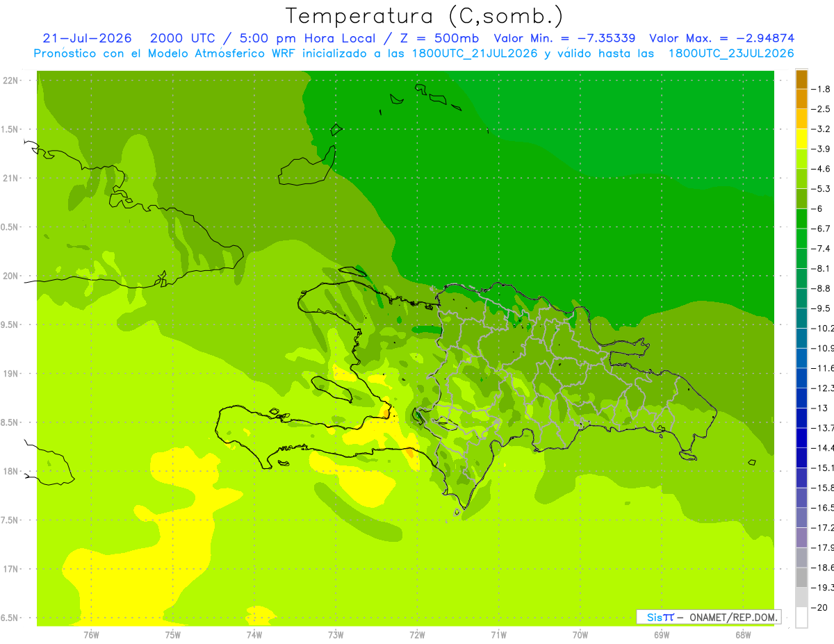The image size is (834, 644).
Task: Click the "-4.6" colorbar label
Action: point(821,169)
